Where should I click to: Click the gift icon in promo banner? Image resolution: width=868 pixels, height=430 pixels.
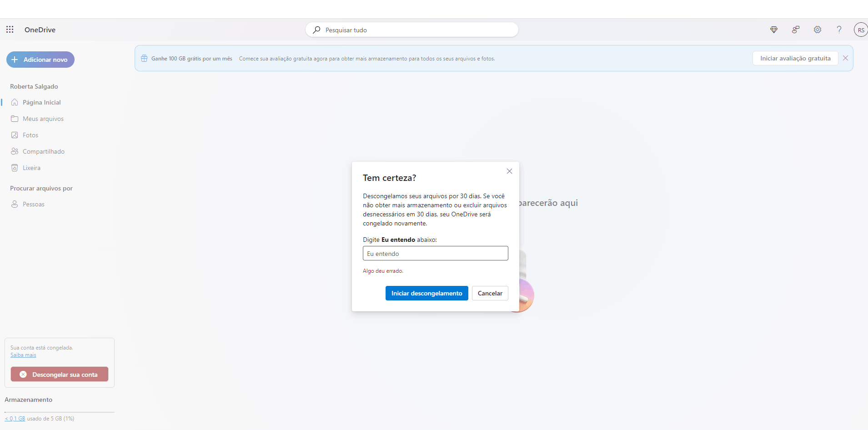tap(144, 58)
